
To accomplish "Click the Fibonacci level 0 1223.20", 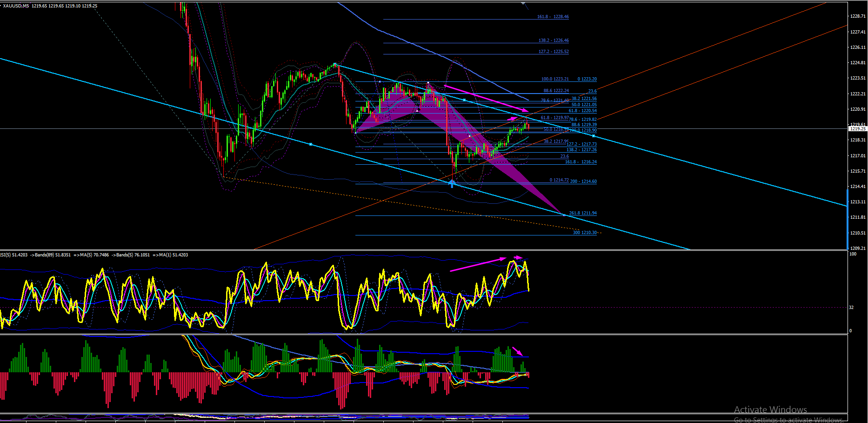I will tap(587, 79).
